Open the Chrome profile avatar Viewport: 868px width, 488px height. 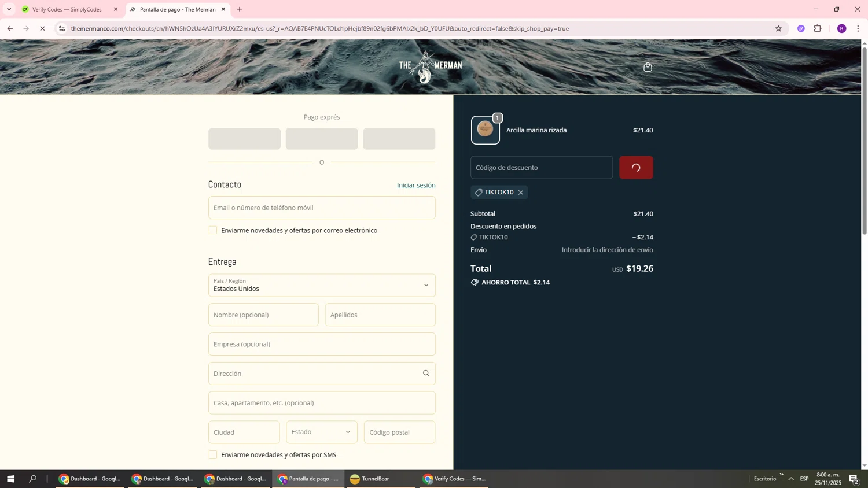point(841,28)
